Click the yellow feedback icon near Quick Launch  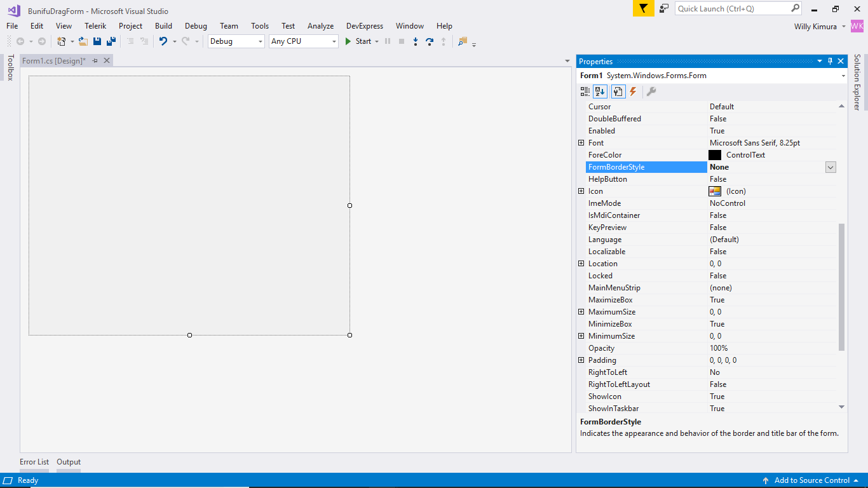tap(643, 10)
